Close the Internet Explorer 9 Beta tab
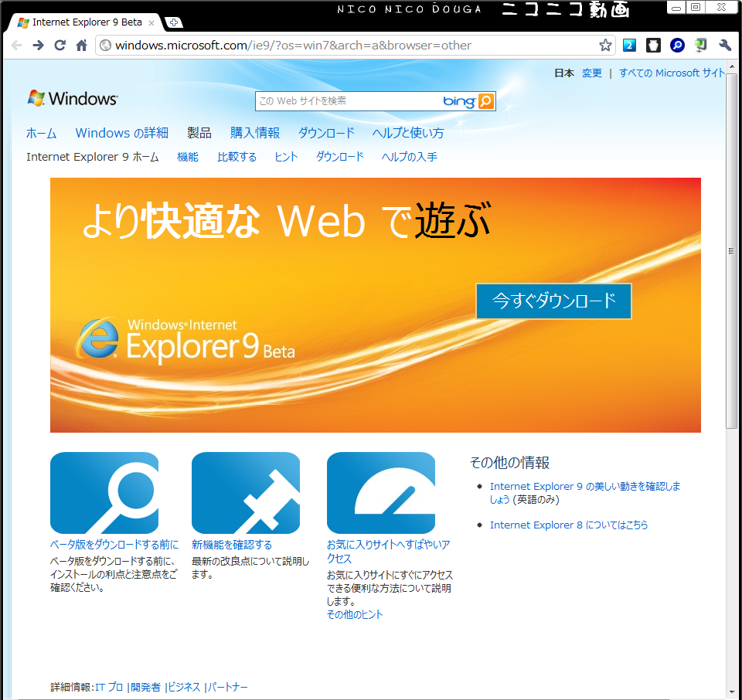The height and width of the screenshot is (700, 742). pos(151,22)
